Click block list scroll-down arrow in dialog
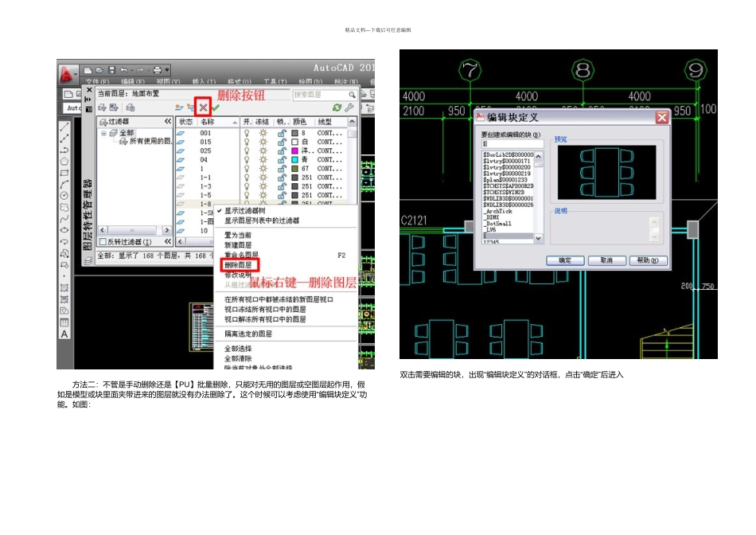 538,238
